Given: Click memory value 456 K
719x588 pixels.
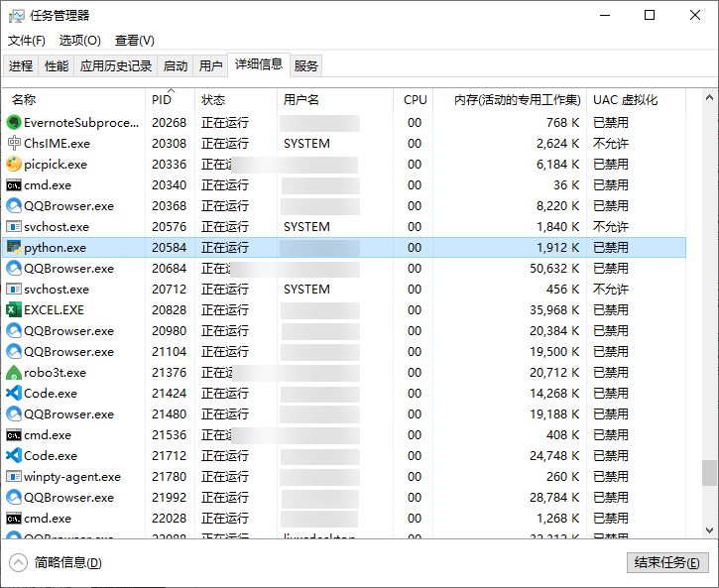Looking at the screenshot, I should (562, 290).
